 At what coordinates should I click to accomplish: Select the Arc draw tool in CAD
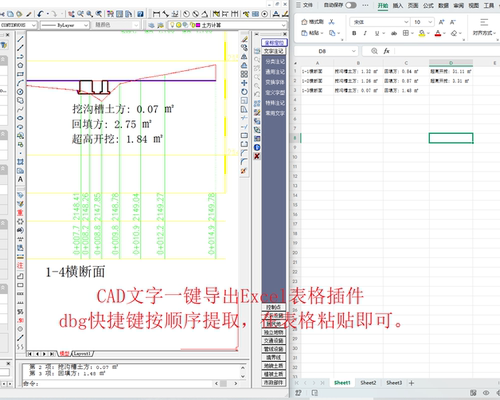pos(20,83)
